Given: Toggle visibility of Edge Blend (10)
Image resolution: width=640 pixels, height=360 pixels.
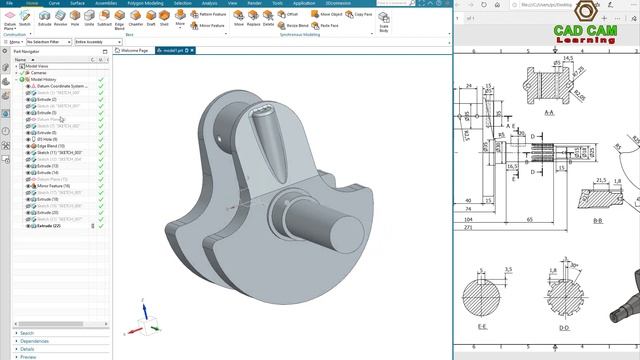Looking at the screenshot, I should point(28,146).
